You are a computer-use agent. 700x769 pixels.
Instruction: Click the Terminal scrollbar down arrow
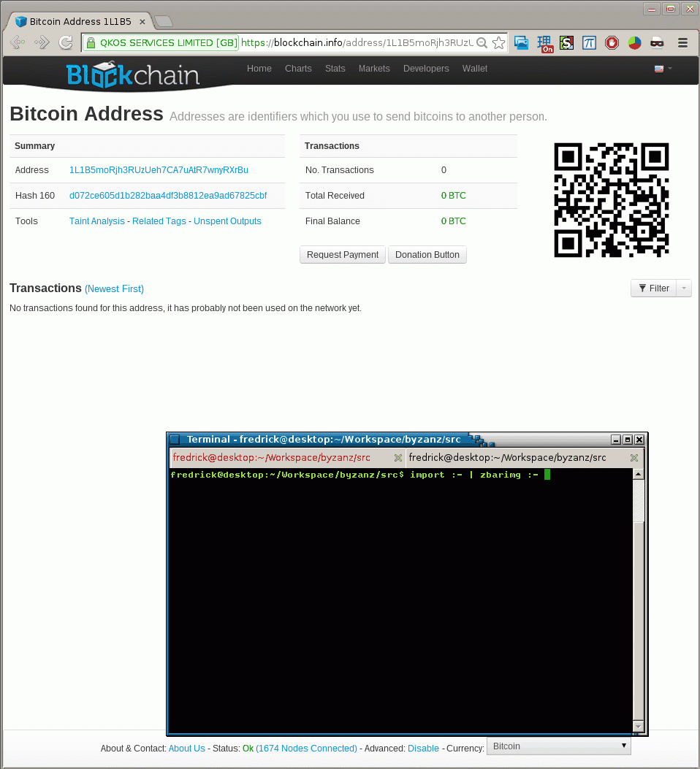click(x=638, y=727)
